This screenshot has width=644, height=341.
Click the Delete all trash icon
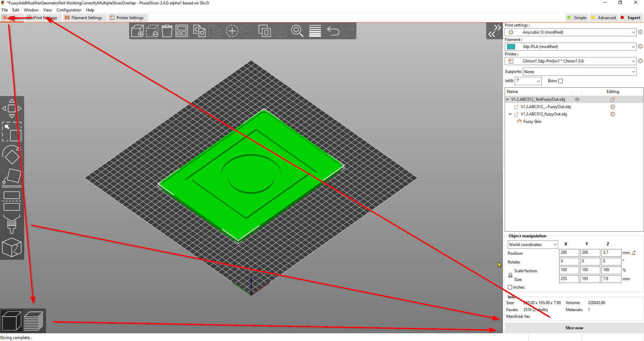point(167,31)
